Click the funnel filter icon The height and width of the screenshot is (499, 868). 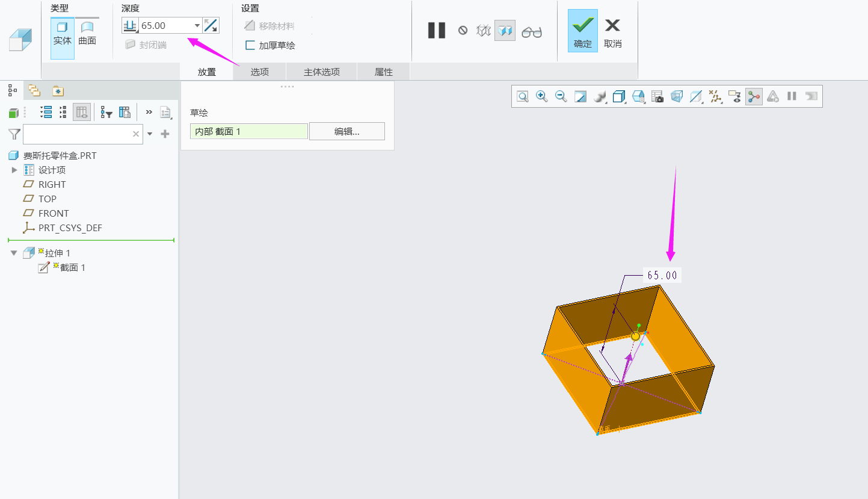[14, 134]
